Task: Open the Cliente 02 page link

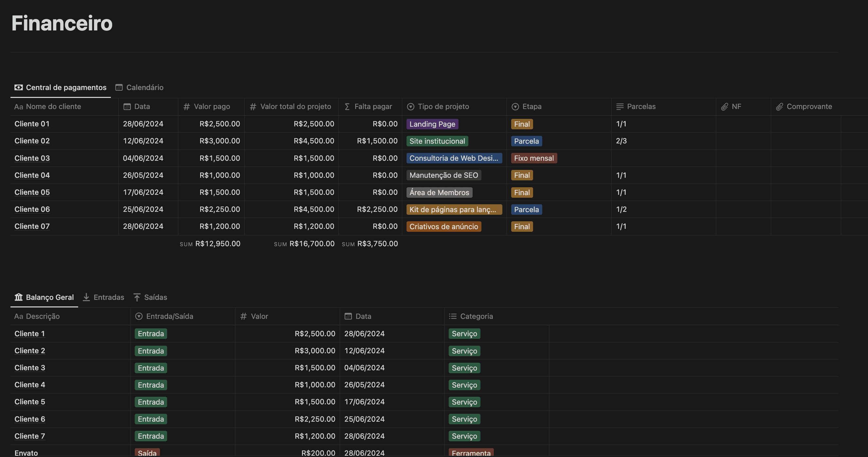Action: [x=32, y=141]
